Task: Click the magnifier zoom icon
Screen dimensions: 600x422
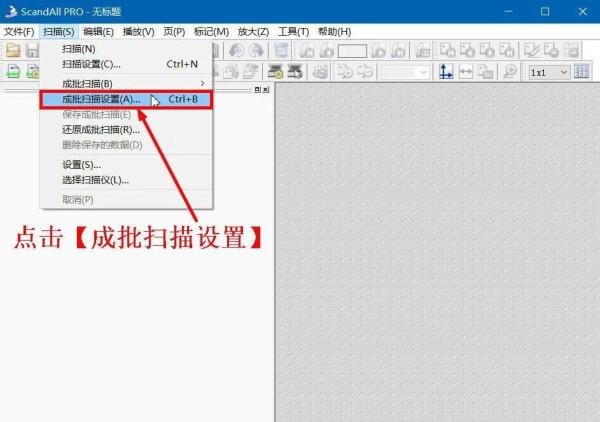Action: (x=510, y=72)
